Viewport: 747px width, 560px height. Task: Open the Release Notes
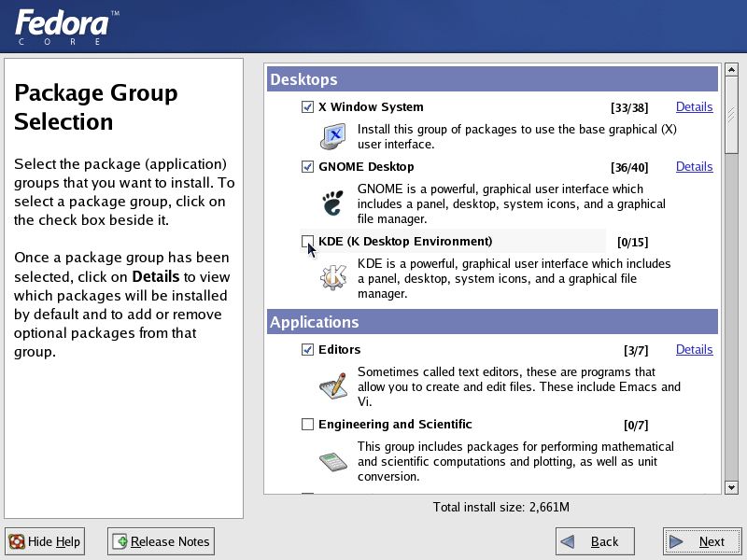pos(162,541)
